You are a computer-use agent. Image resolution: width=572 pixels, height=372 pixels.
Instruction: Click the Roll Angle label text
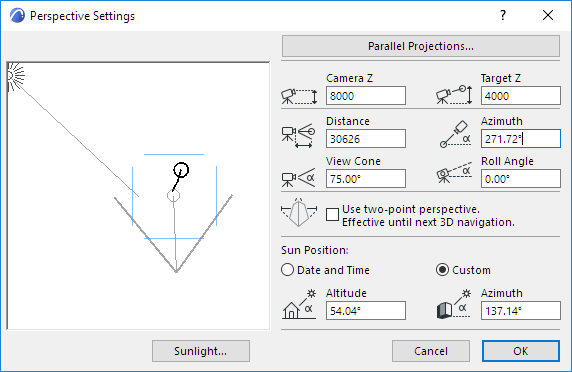507,161
